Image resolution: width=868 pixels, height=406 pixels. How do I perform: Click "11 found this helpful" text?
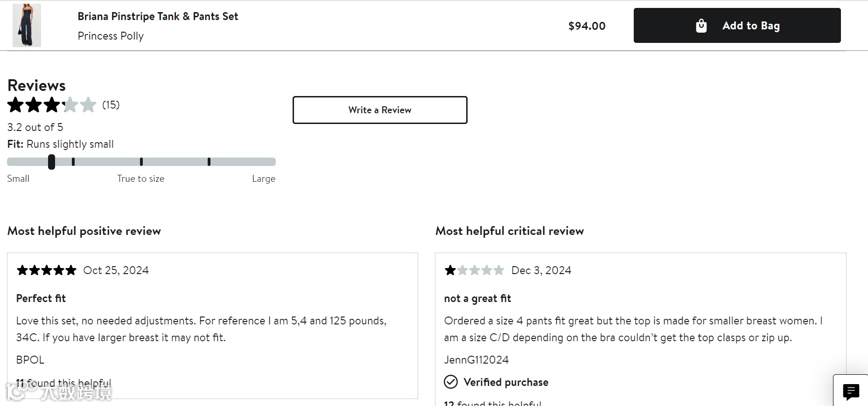[64, 383]
